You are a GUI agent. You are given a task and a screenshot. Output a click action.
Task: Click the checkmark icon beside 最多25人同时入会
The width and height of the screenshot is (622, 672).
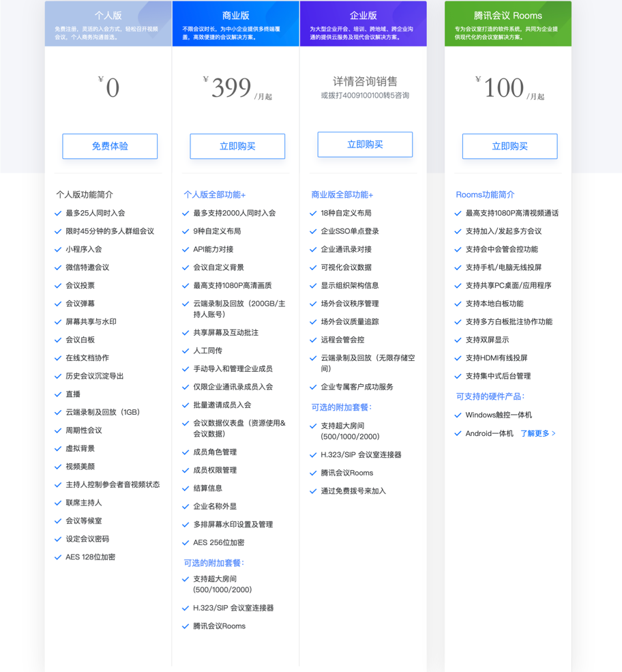click(x=57, y=213)
